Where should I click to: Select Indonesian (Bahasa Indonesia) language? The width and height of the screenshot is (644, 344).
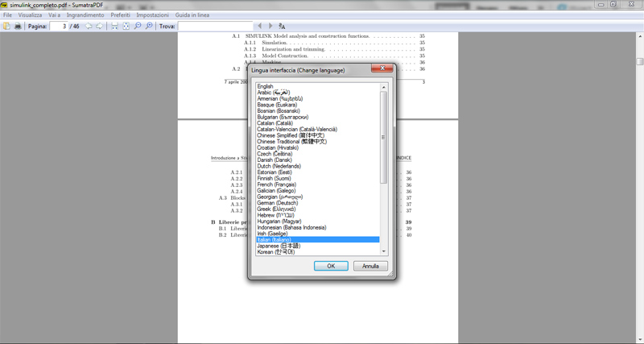click(317, 227)
